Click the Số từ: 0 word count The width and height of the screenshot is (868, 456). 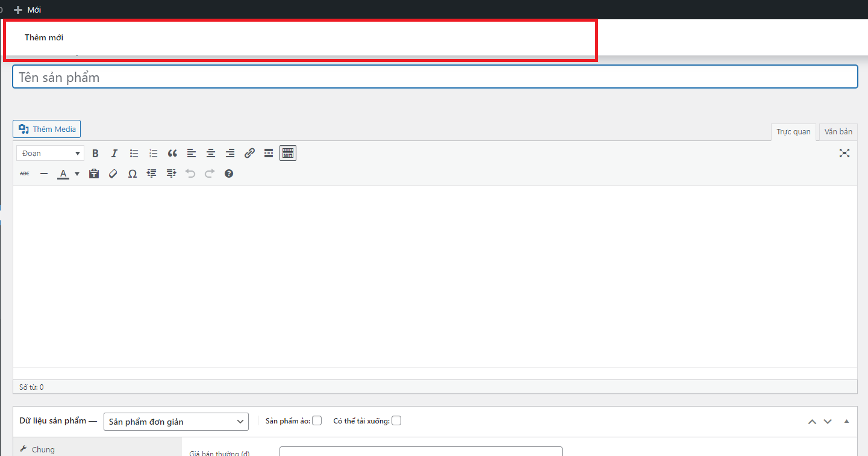pyautogui.click(x=31, y=387)
